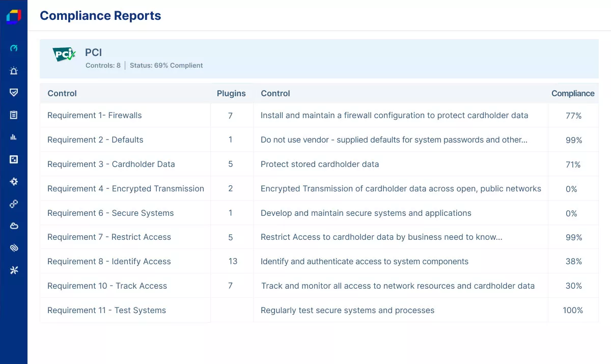Click the 77% compliance value for Firewalls
Image resolution: width=611 pixels, height=364 pixels.
[x=573, y=116]
